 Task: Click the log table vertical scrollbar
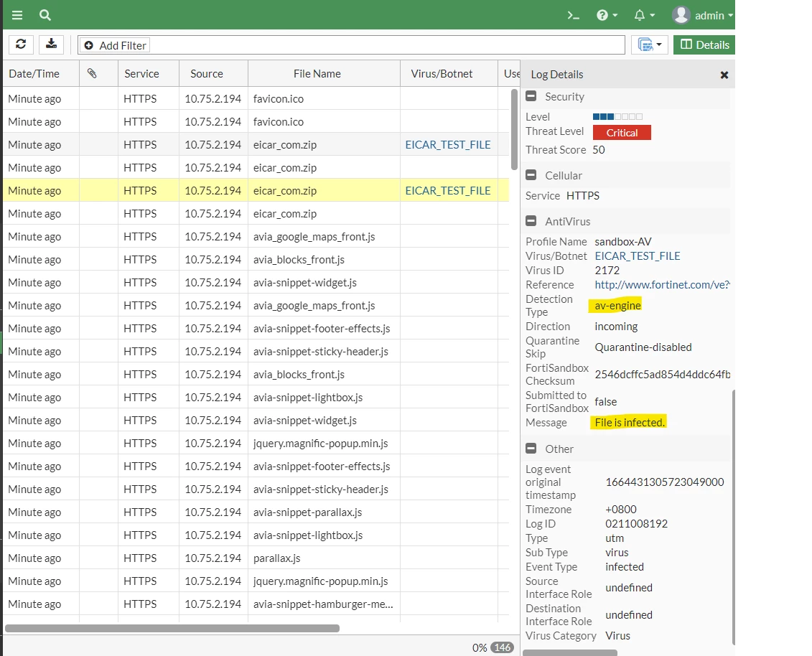point(514,129)
